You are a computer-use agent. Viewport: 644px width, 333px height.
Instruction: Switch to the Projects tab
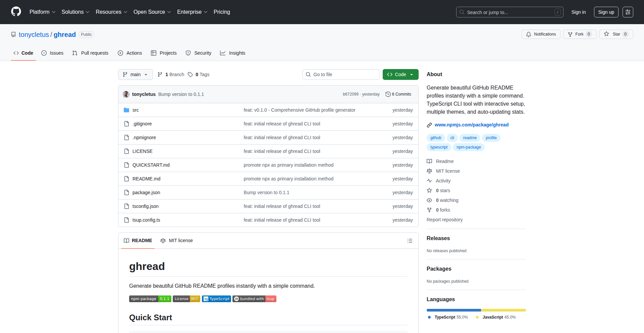(164, 53)
